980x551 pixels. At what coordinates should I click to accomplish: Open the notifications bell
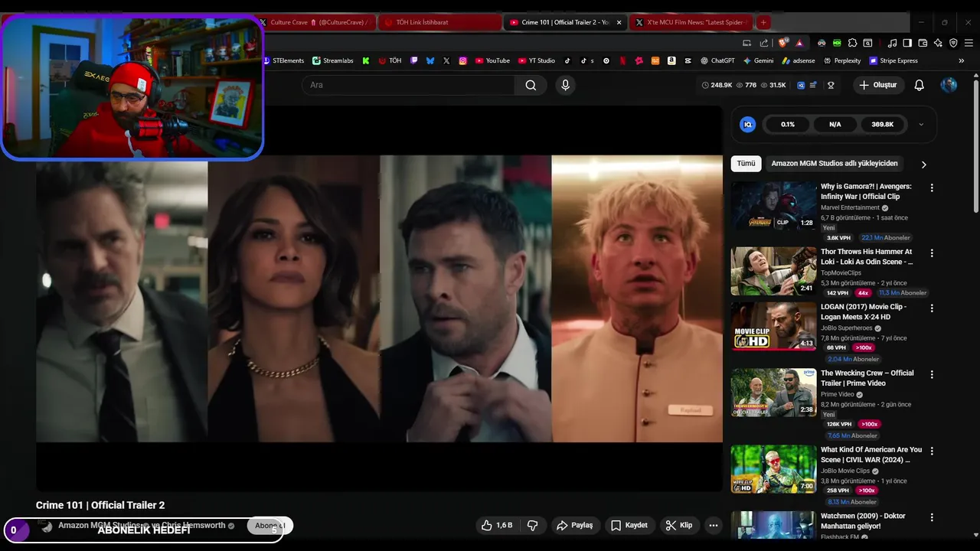pyautogui.click(x=919, y=85)
